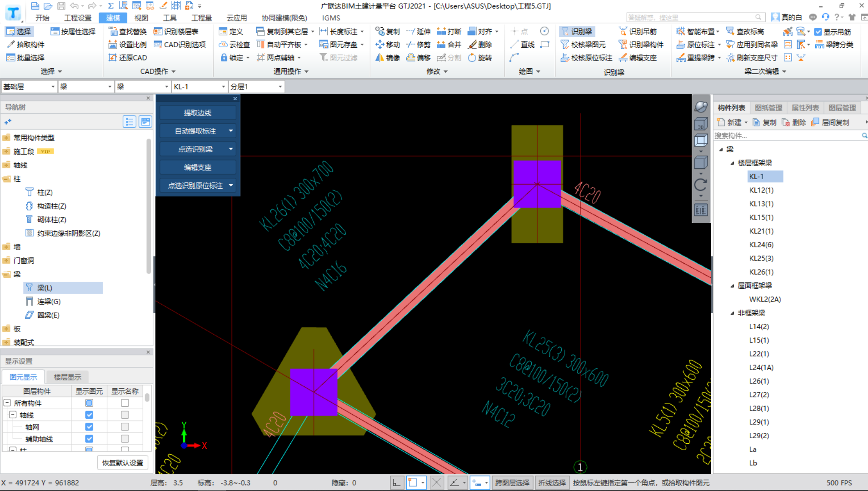Select the 镜像 tool
The width and height of the screenshot is (868, 491).
[388, 58]
